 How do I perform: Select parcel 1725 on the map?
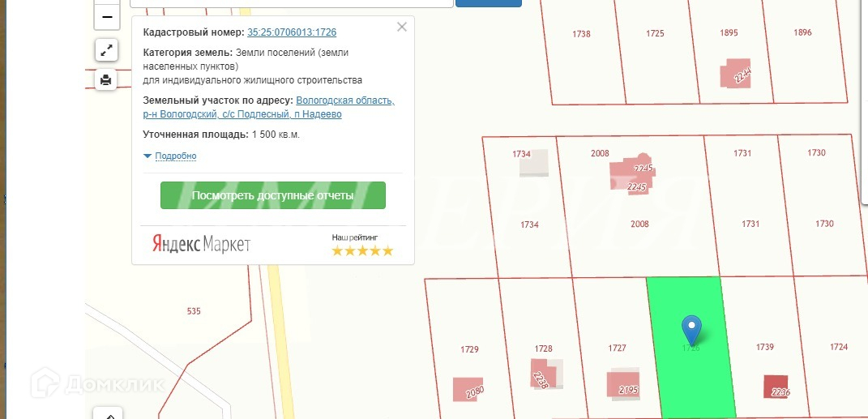tap(655, 33)
